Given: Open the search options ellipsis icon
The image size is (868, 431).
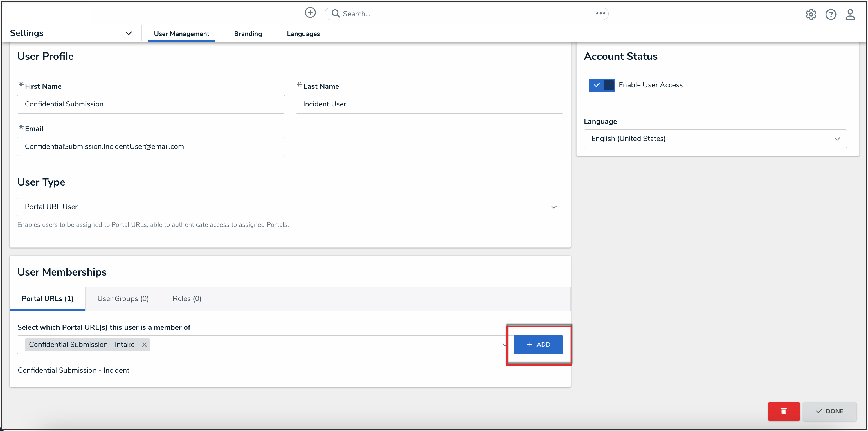Looking at the screenshot, I should (600, 13).
